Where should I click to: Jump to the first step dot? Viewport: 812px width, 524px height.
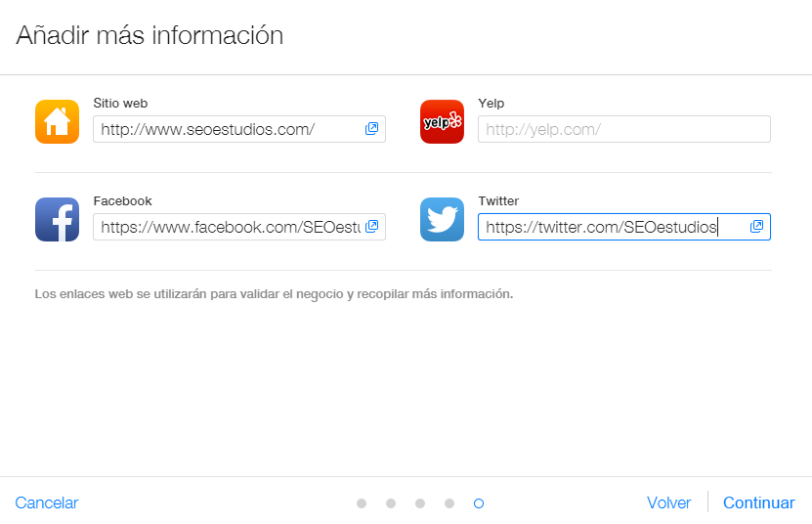pos(362,503)
